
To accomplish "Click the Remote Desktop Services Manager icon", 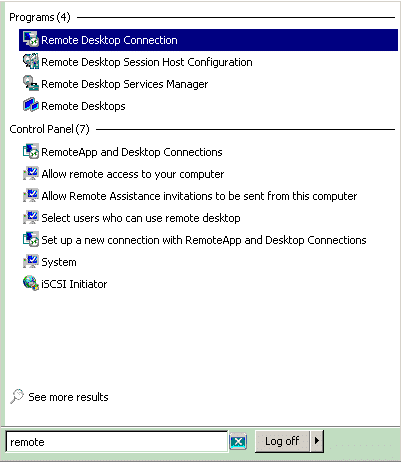I will point(31,84).
